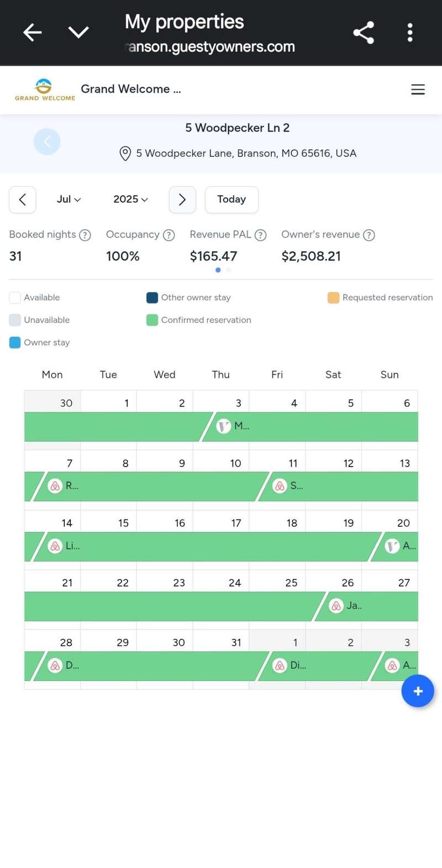Switch to second stats carousel dot
442x868 pixels.
(229, 270)
